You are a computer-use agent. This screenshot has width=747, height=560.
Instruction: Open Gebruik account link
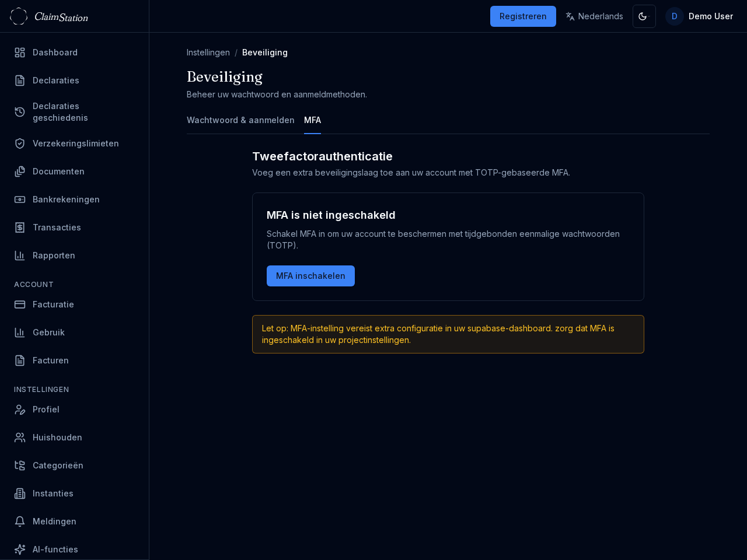tap(74, 332)
